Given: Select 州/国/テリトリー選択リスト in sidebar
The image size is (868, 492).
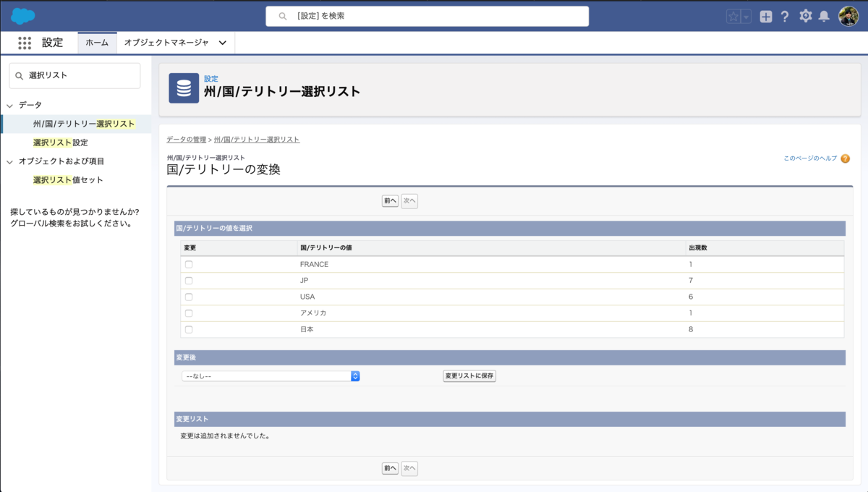Looking at the screenshot, I should tap(84, 124).
